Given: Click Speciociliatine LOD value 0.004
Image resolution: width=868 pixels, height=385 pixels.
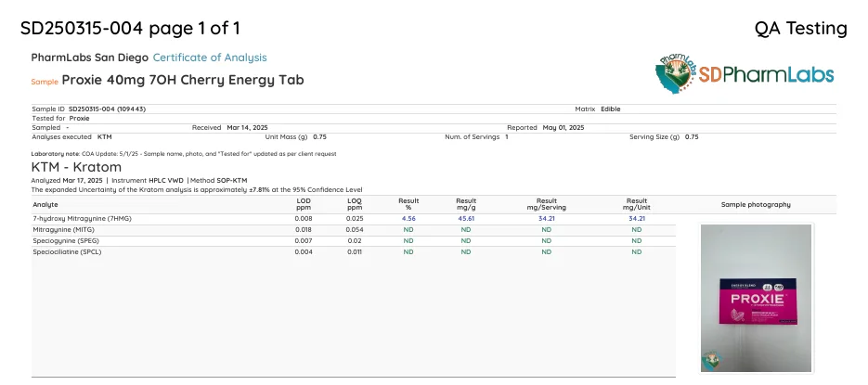Looking at the screenshot, I should click(304, 251).
